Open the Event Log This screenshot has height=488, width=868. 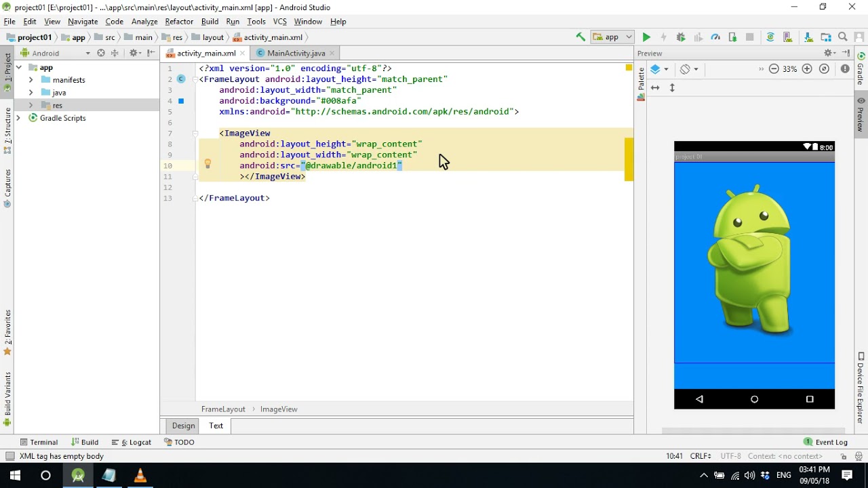click(x=825, y=442)
